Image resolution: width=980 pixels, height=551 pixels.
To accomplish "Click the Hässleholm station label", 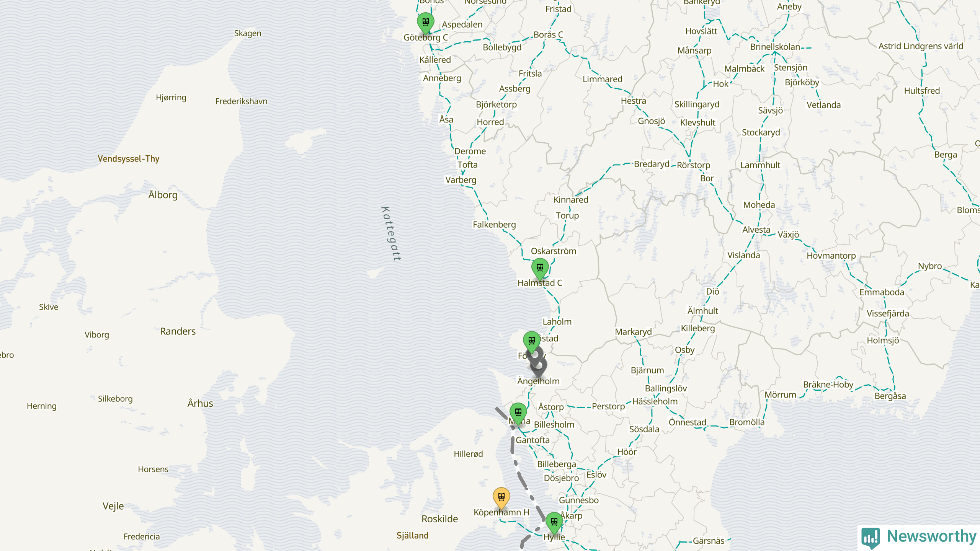I will [x=655, y=401].
